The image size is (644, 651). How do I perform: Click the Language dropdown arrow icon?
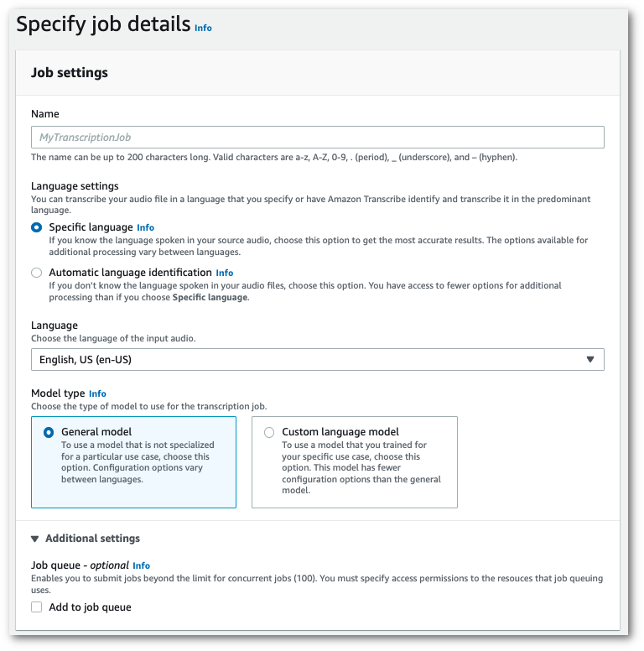pyautogui.click(x=590, y=360)
